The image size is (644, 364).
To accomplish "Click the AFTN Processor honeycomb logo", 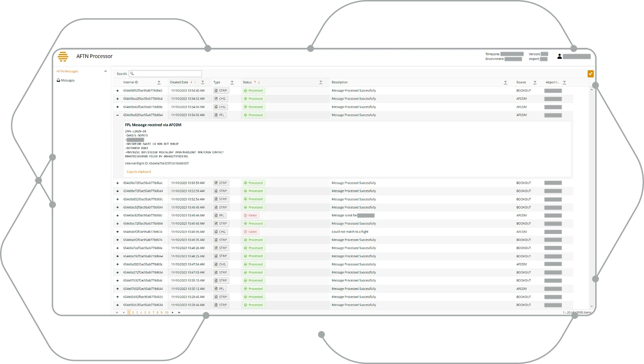I will pyautogui.click(x=63, y=56).
